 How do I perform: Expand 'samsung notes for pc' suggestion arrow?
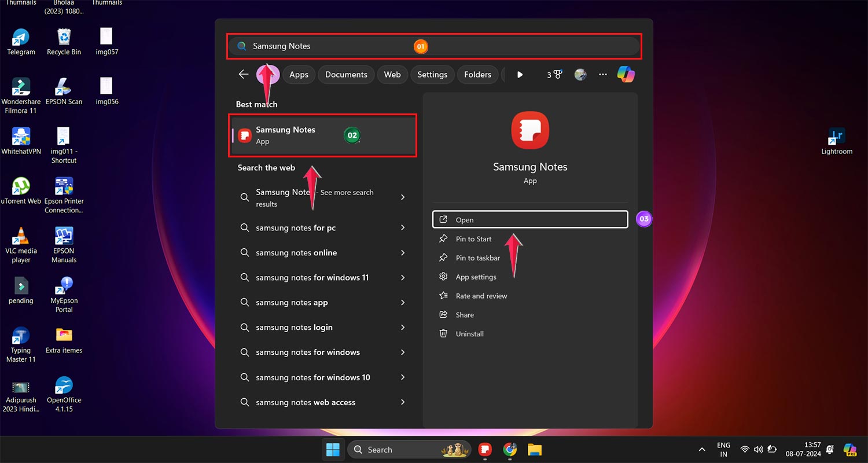(x=403, y=228)
